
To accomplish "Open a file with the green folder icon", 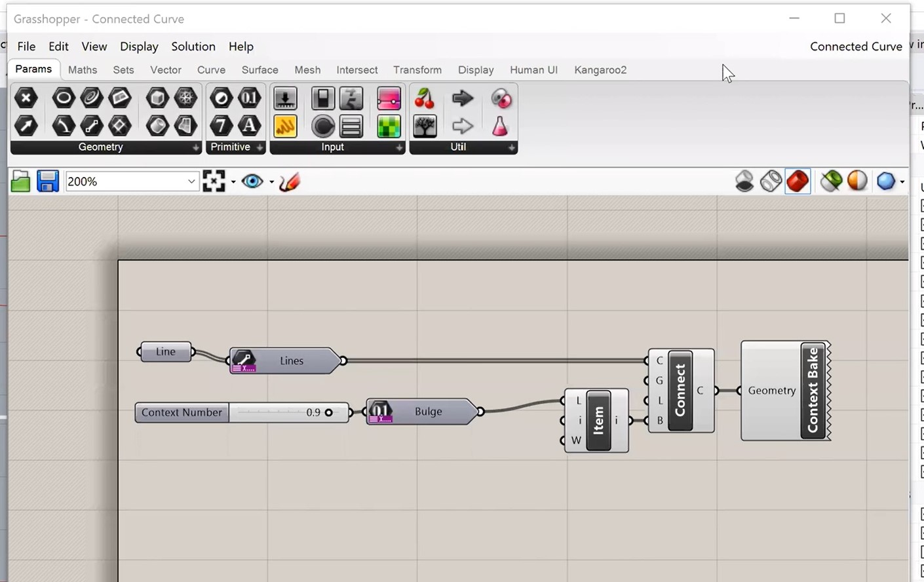I will click(20, 182).
